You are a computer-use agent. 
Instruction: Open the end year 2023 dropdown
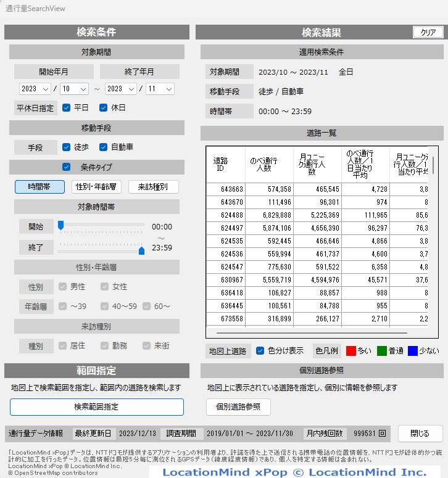(122, 89)
